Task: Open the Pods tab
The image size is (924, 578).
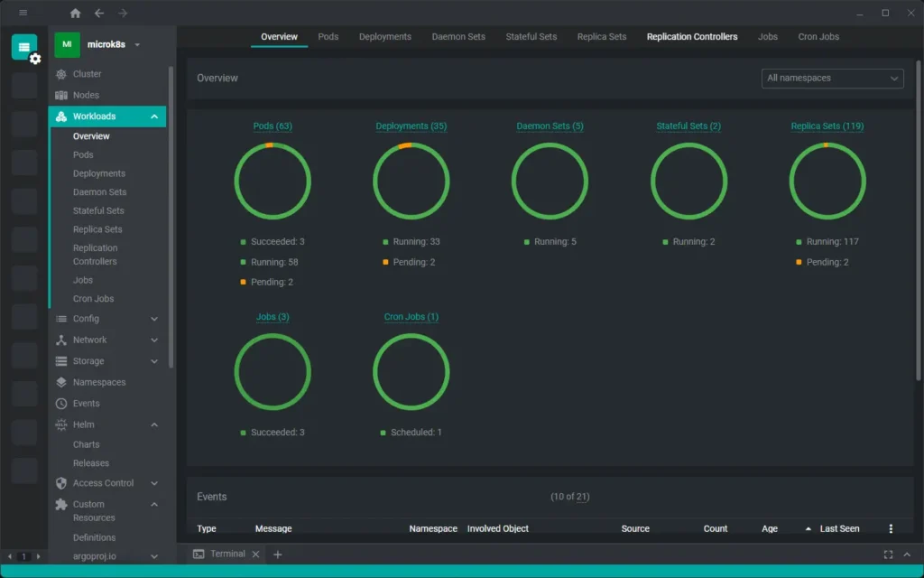Action: tap(328, 36)
